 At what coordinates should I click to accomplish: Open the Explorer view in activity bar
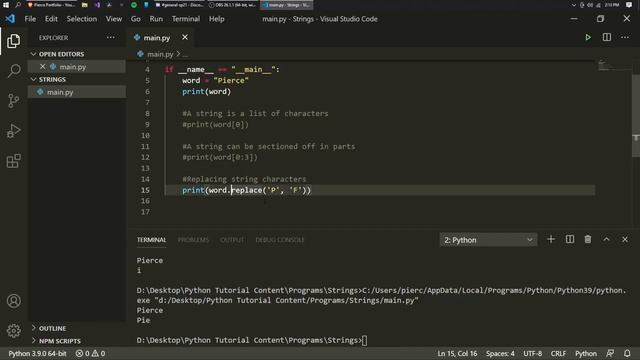pyautogui.click(x=13, y=41)
